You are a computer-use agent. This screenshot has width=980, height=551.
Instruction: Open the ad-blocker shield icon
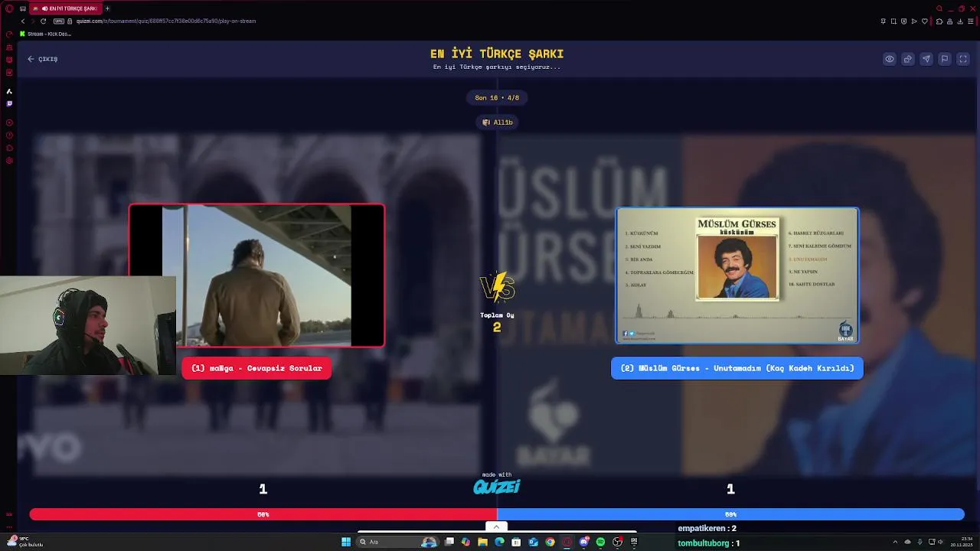pyautogui.click(x=903, y=21)
